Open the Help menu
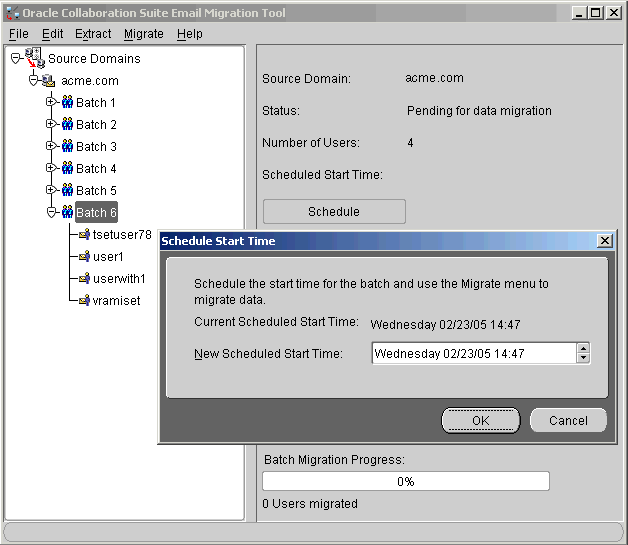The height and width of the screenshot is (545, 628). 189,34
